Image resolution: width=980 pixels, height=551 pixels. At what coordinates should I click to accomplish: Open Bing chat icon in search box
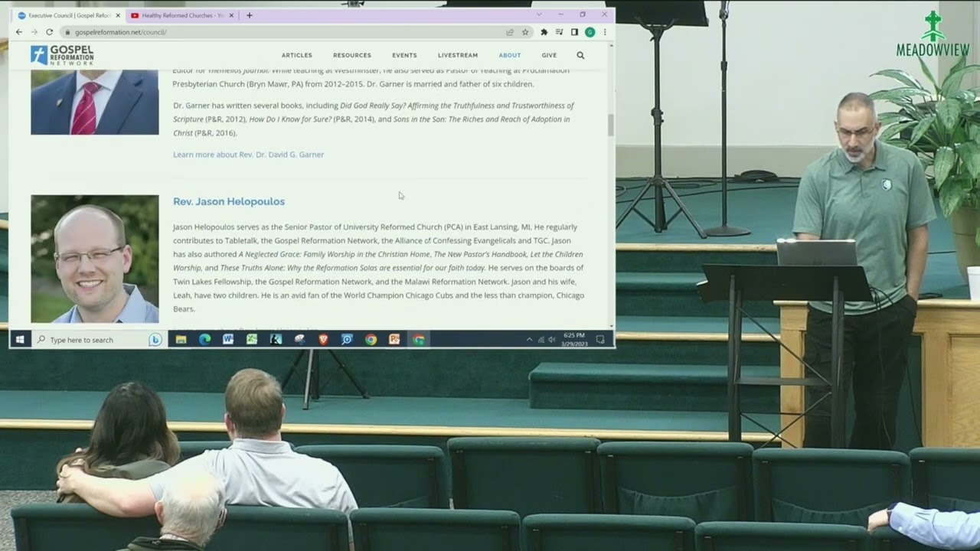pos(155,340)
